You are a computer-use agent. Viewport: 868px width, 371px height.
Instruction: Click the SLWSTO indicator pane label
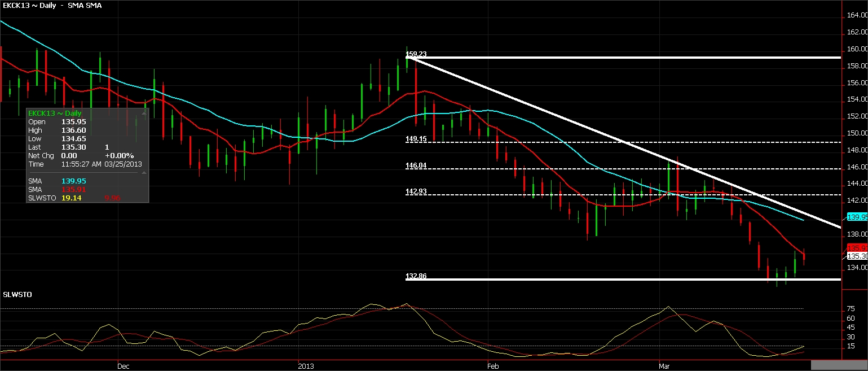click(x=17, y=295)
